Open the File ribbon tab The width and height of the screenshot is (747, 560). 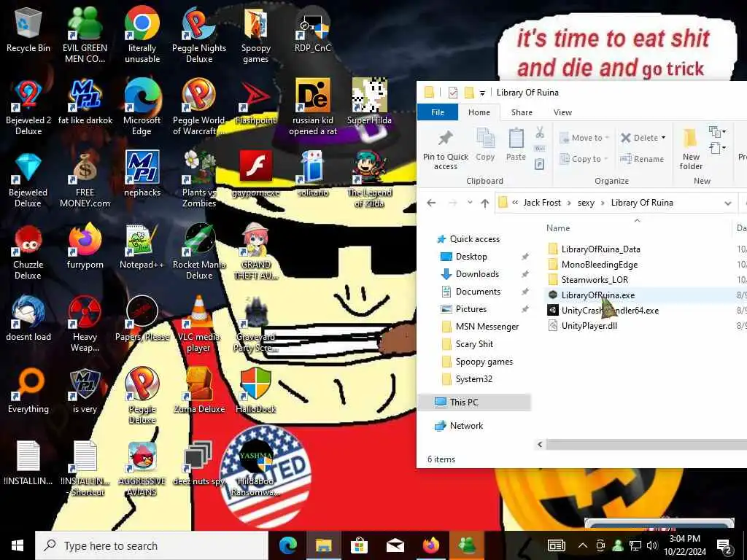[438, 112]
